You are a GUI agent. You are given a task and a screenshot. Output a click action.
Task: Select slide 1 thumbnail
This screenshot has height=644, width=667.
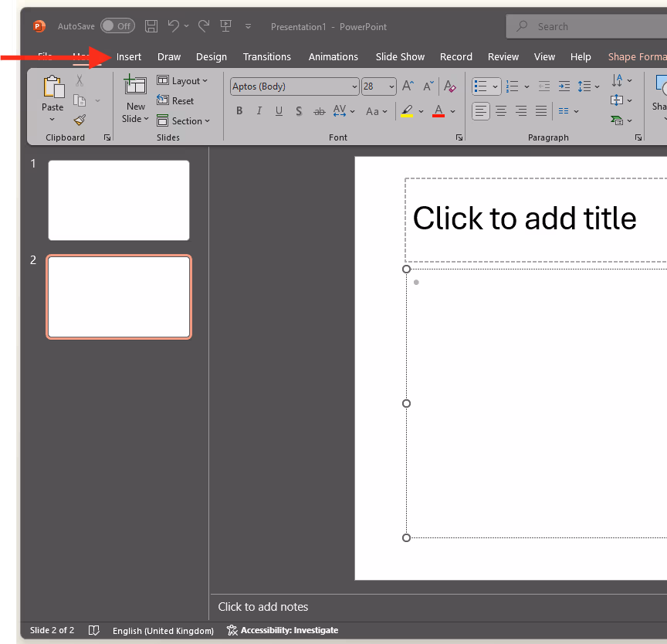click(118, 200)
